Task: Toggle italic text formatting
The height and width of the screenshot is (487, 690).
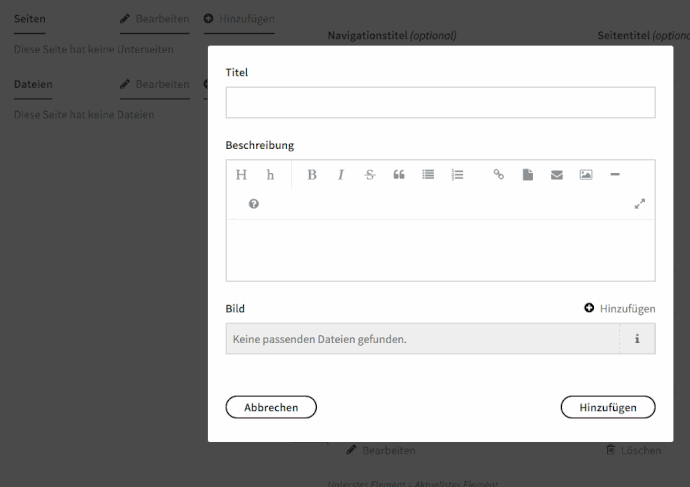Action: pyautogui.click(x=341, y=175)
